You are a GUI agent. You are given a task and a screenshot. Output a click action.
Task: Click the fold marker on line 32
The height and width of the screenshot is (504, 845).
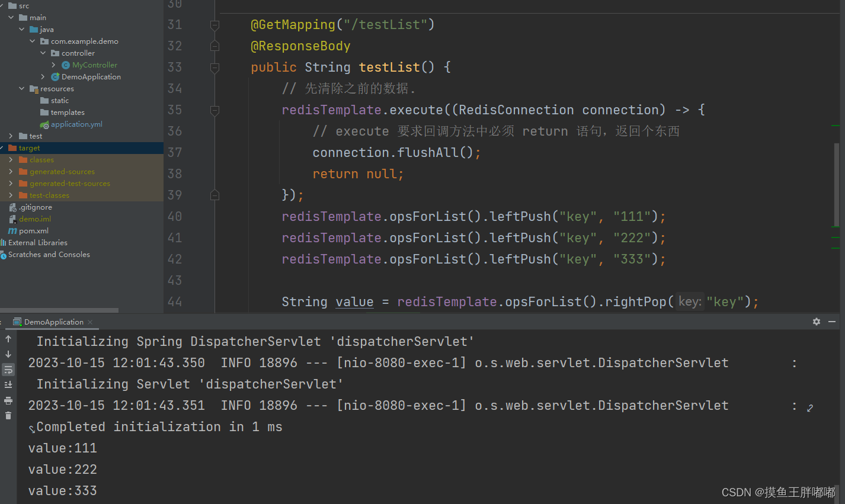[x=215, y=46]
